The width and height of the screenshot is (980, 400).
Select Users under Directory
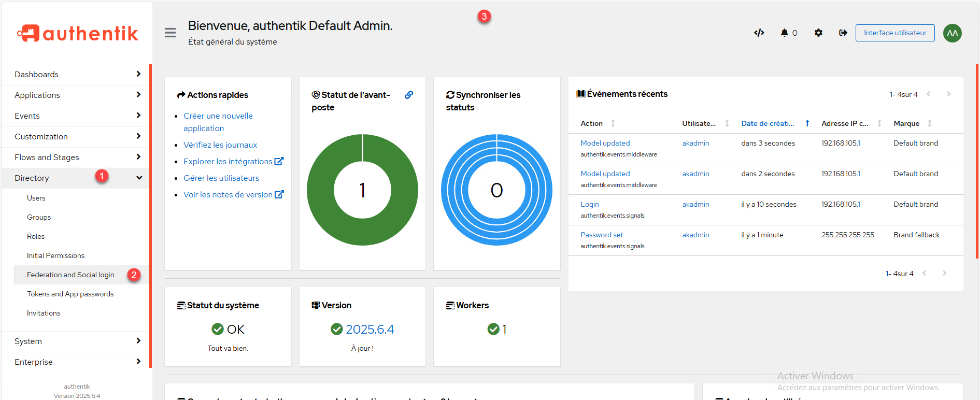pyautogui.click(x=36, y=198)
